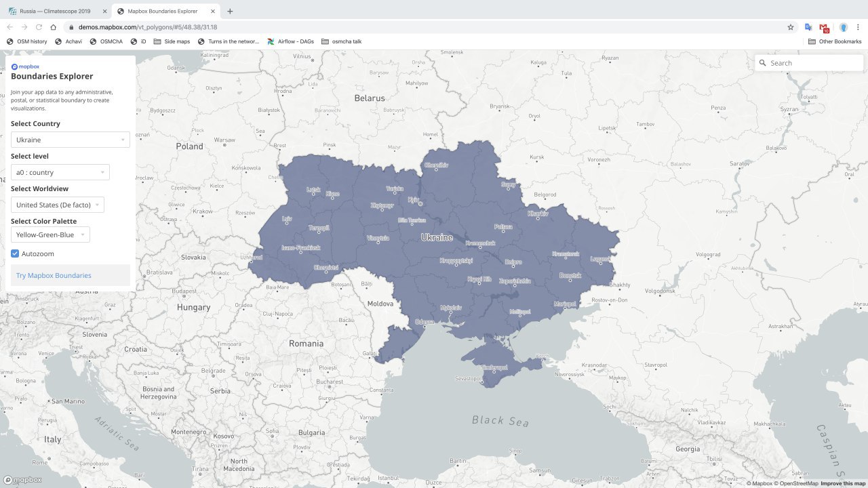Open the Achavi bookmark
Viewport: 868px width, 488px height.
(x=68, y=41)
